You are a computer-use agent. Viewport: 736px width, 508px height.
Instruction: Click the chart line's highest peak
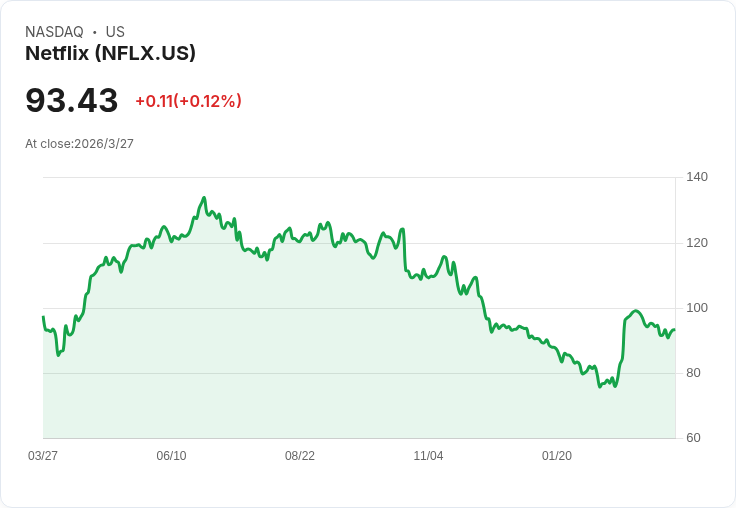[x=204, y=198]
